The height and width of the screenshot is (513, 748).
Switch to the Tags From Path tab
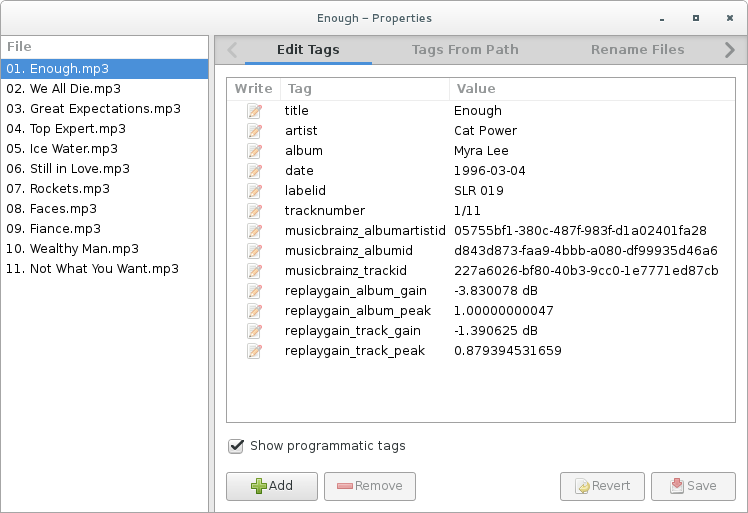465,49
